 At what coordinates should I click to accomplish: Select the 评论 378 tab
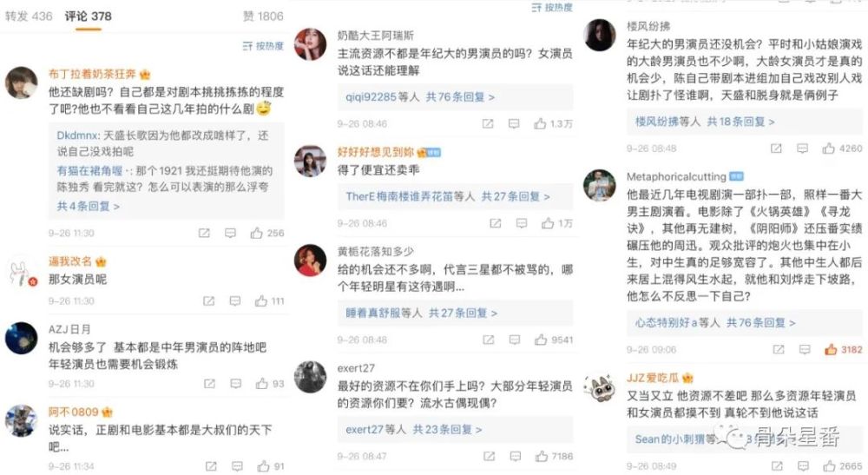pos(88,16)
